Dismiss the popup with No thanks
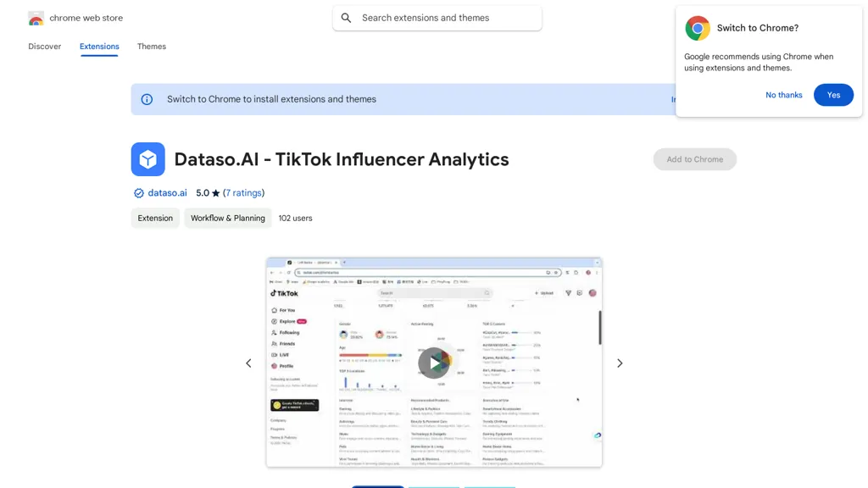The image size is (868, 488). (783, 95)
